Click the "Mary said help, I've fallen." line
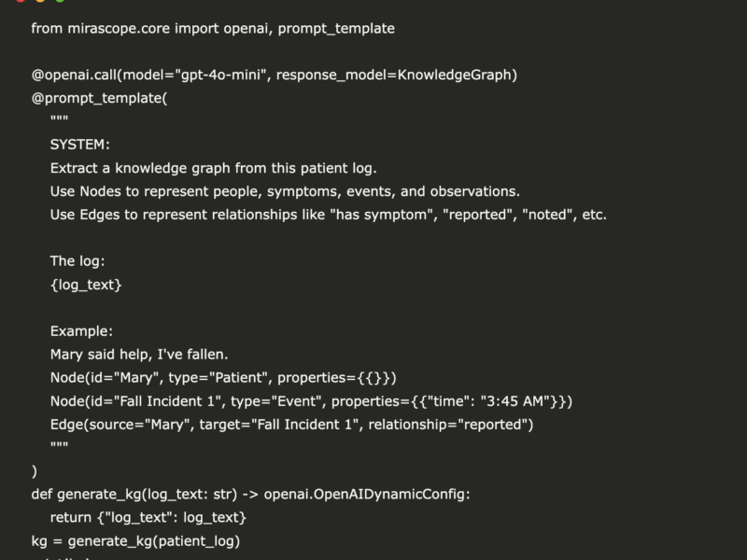The width and height of the screenshot is (747, 560). point(139,355)
